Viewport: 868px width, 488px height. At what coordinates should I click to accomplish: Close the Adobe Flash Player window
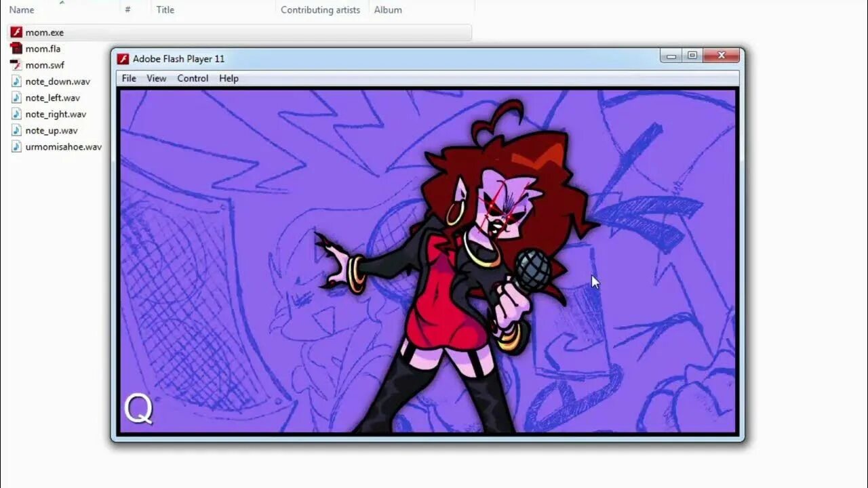(x=721, y=56)
